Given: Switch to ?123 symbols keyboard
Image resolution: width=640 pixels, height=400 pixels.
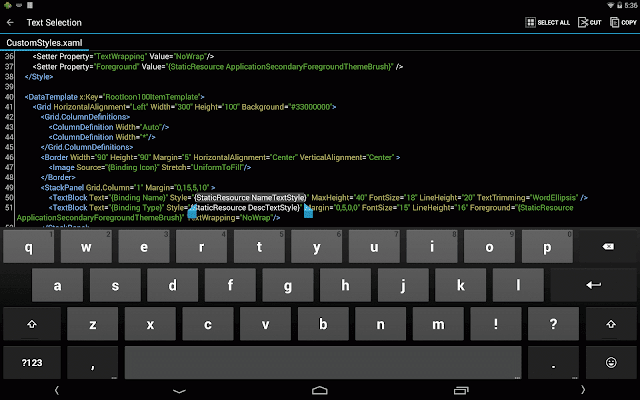Looking at the screenshot, I should coord(32,362).
